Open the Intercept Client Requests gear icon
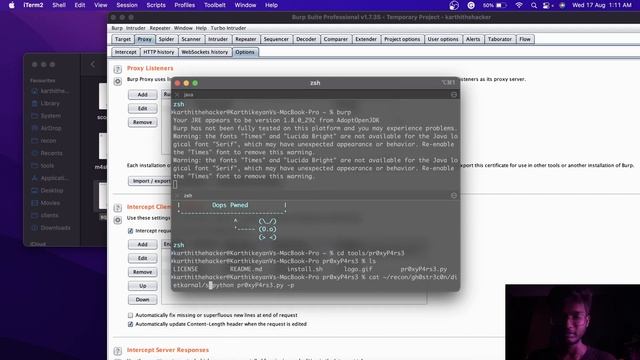 pos(118,220)
